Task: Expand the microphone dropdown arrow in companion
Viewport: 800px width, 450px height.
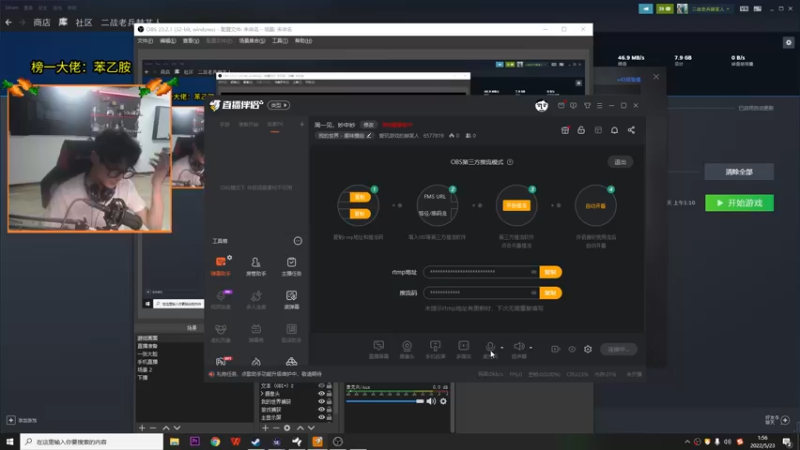Action: pyautogui.click(x=502, y=347)
